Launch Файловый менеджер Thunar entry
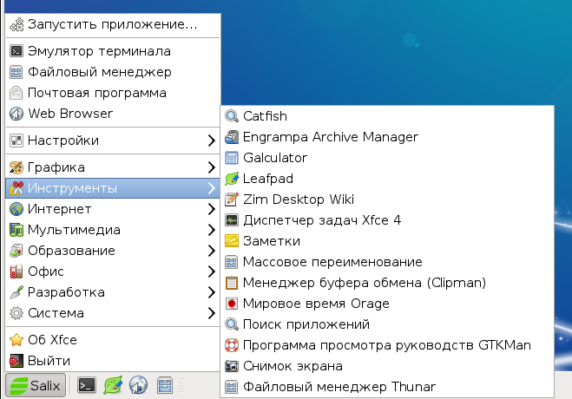 click(x=387, y=387)
